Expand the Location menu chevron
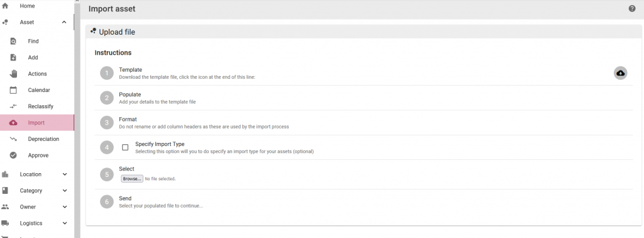This screenshot has height=238, width=644. 65,174
